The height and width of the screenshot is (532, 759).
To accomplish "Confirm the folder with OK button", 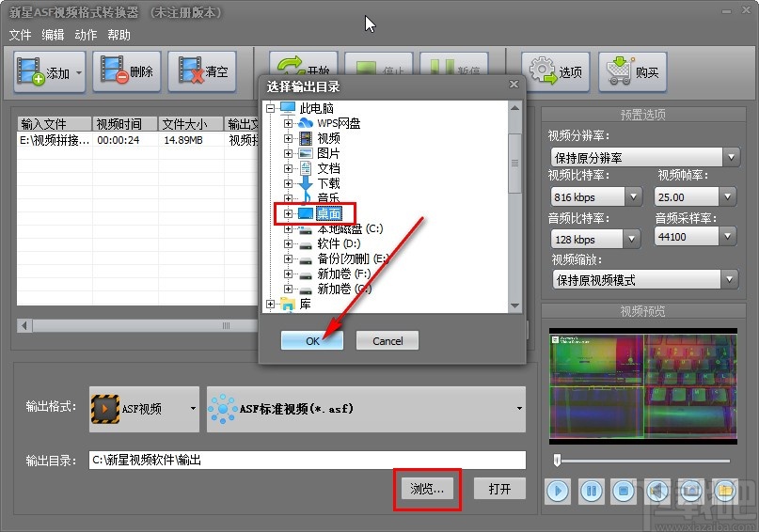I will (312, 341).
